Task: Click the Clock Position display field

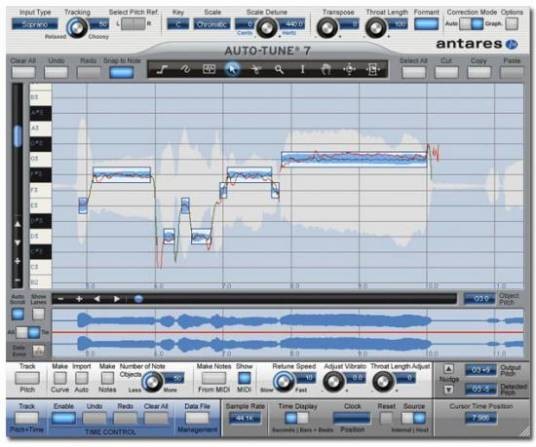Action: pyautogui.click(x=351, y=418)
